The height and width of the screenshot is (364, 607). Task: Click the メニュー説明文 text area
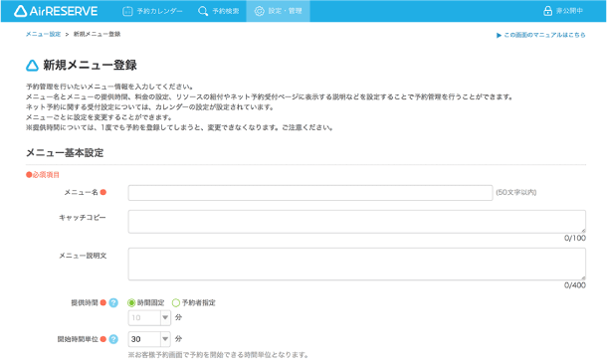(357, 265)
